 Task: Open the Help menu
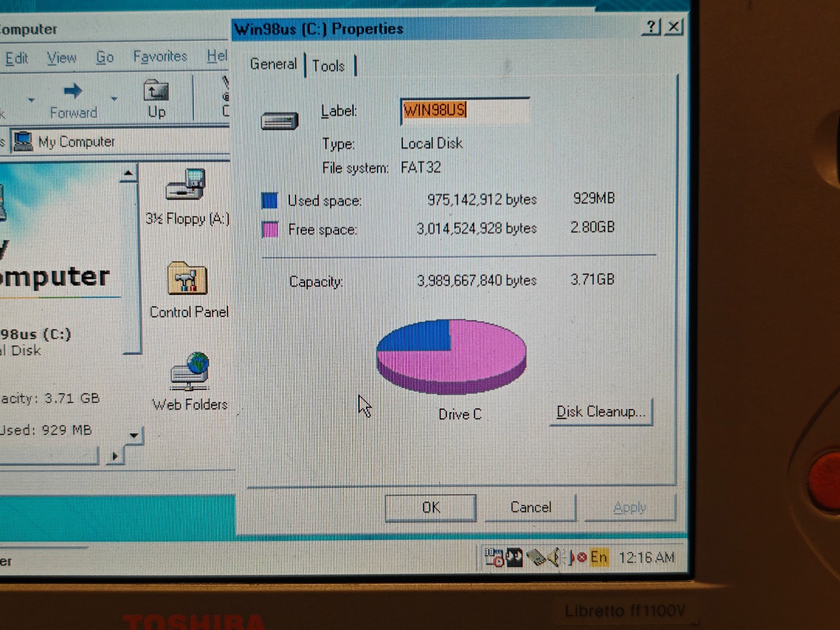click(x=217, y=56)
